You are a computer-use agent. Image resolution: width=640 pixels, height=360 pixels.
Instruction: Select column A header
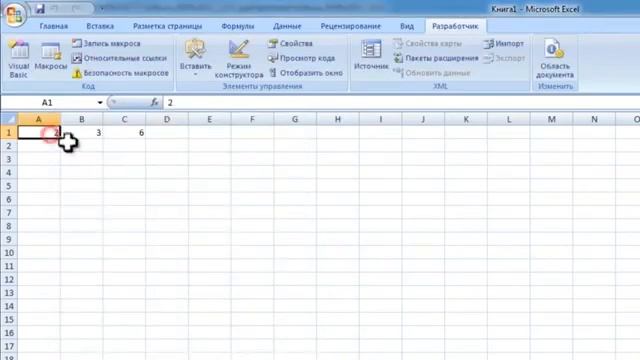(x=39, y=119)
